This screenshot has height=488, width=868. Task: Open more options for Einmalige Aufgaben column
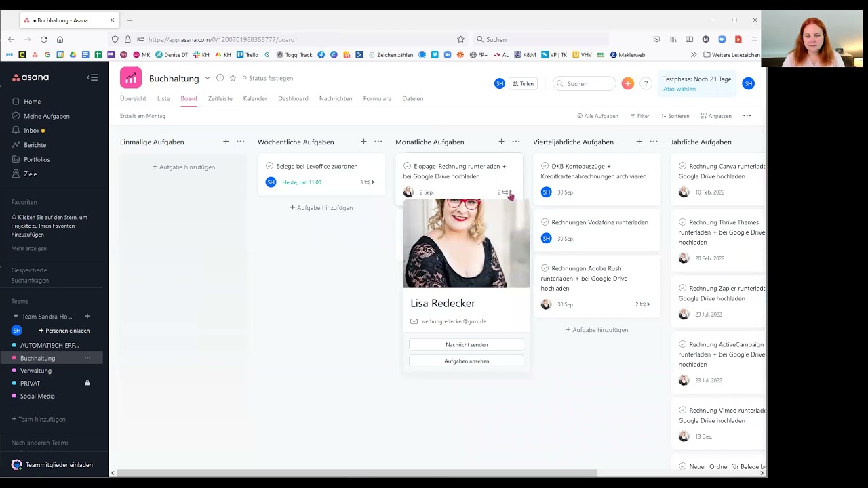(240, 142)
